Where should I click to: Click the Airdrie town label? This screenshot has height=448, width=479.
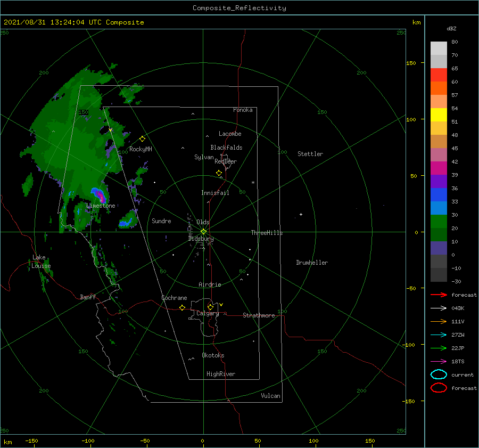click(210, 284)
